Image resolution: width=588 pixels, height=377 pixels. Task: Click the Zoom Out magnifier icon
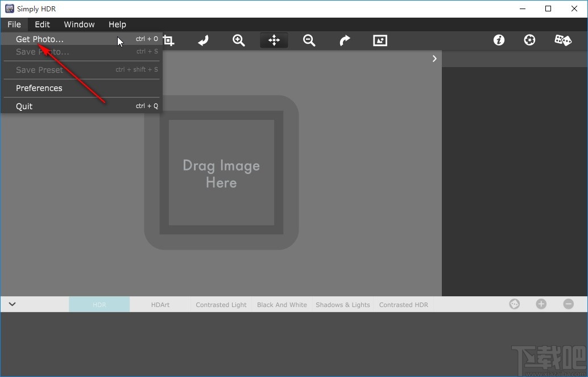point(309,40)
